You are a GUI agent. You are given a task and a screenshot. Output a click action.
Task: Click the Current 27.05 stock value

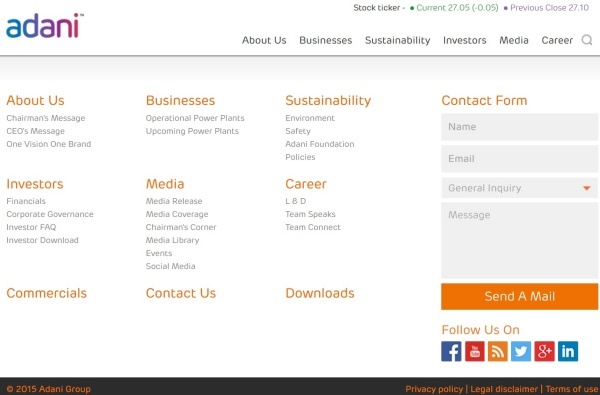tap(457, 8)
